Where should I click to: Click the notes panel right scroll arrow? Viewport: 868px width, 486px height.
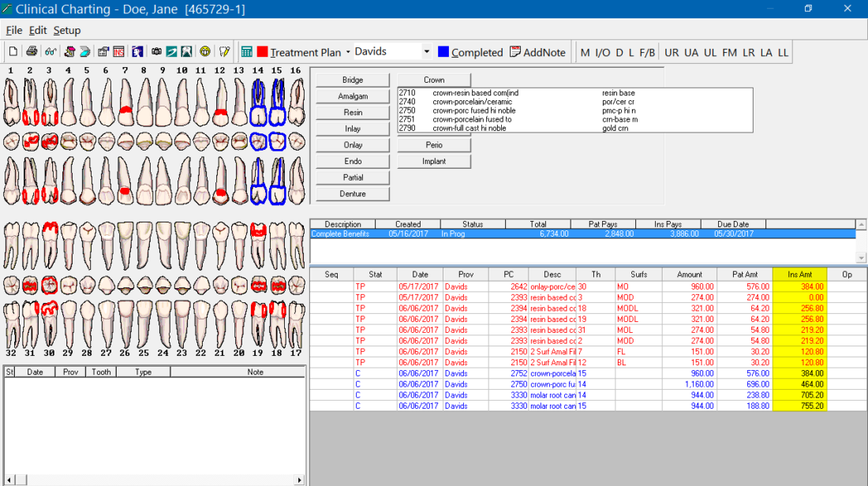[x=300, y=480]
